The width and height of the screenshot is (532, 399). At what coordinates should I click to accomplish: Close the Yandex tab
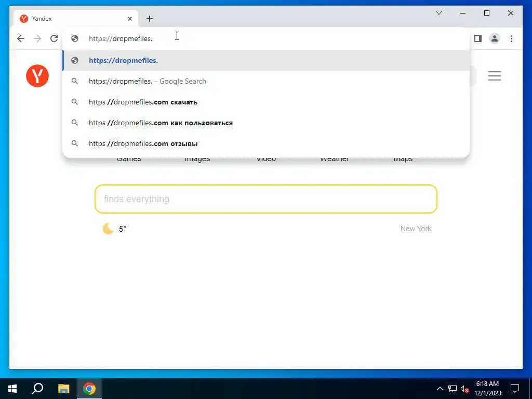click(x=129, y=19)
